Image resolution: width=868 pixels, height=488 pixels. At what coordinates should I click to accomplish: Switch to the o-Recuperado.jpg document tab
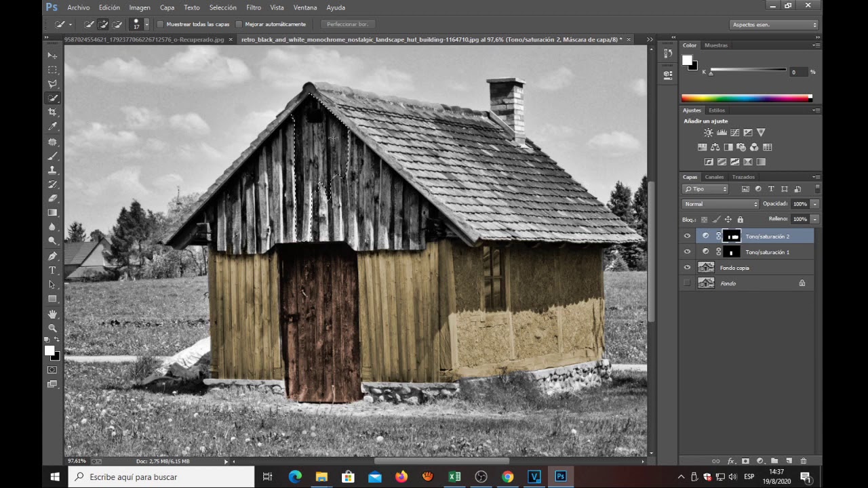144,39
